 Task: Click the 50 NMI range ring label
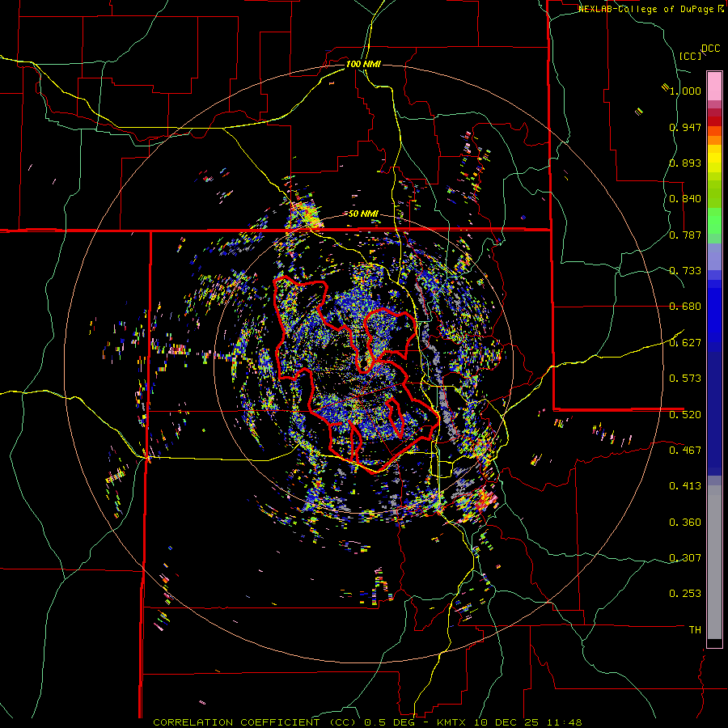pos(363,214)
